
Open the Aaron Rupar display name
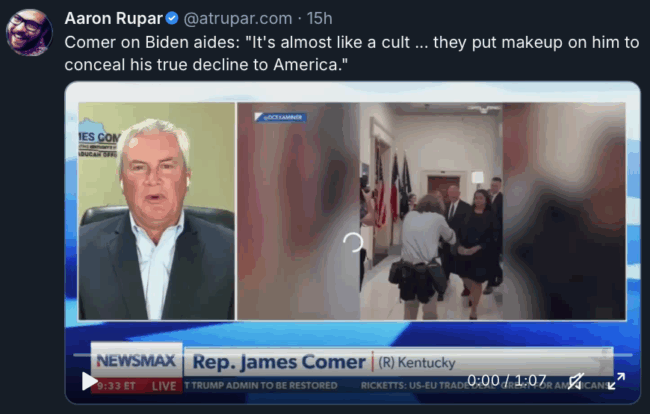[114, 18]
